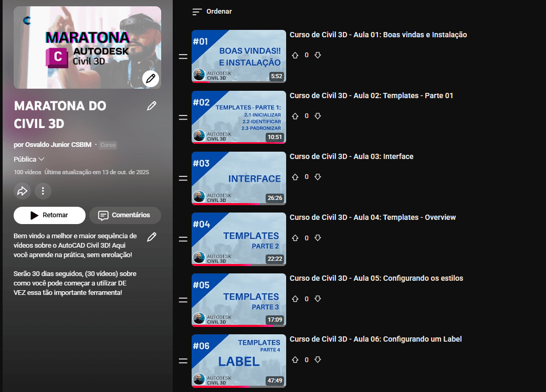Viewport: 546px width, 392px height.
Task: Upvote Aula 02: Templates - Parte 01
Action: click(x=295, y=116)
